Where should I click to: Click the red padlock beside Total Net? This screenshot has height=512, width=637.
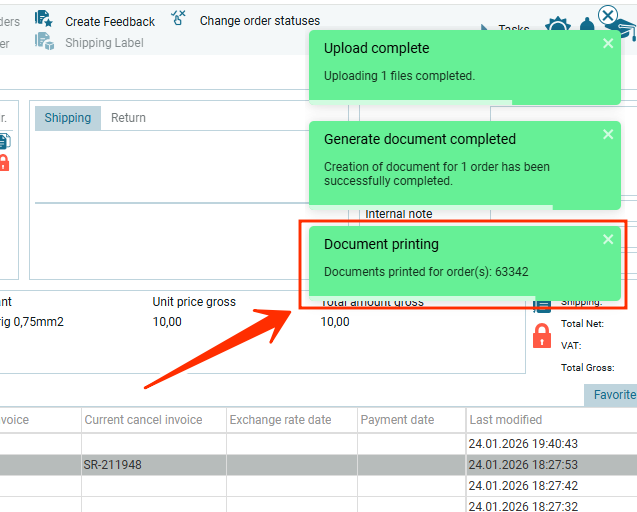tap(542, 335)
